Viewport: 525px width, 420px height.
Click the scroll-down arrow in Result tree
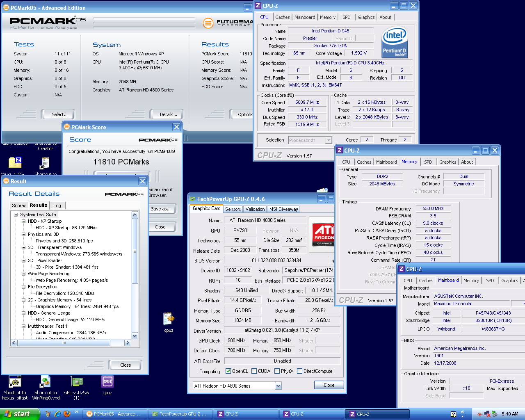pos(135,336)
